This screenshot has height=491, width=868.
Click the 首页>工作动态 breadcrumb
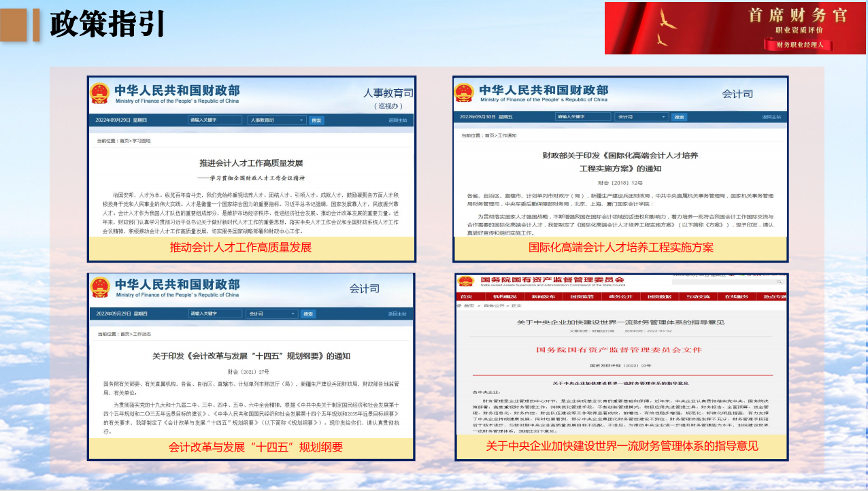(x=135, y=335)
